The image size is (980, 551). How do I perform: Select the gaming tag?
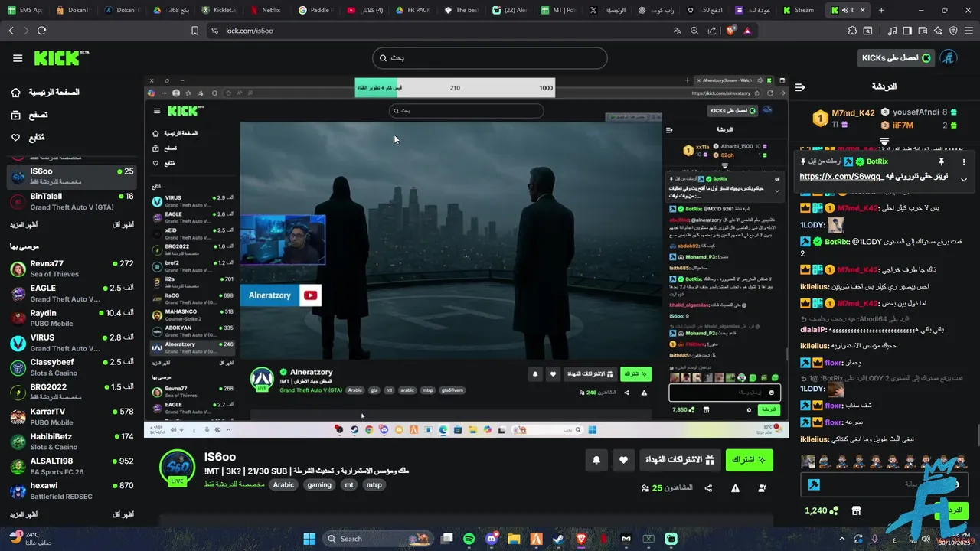pos(319,485)
